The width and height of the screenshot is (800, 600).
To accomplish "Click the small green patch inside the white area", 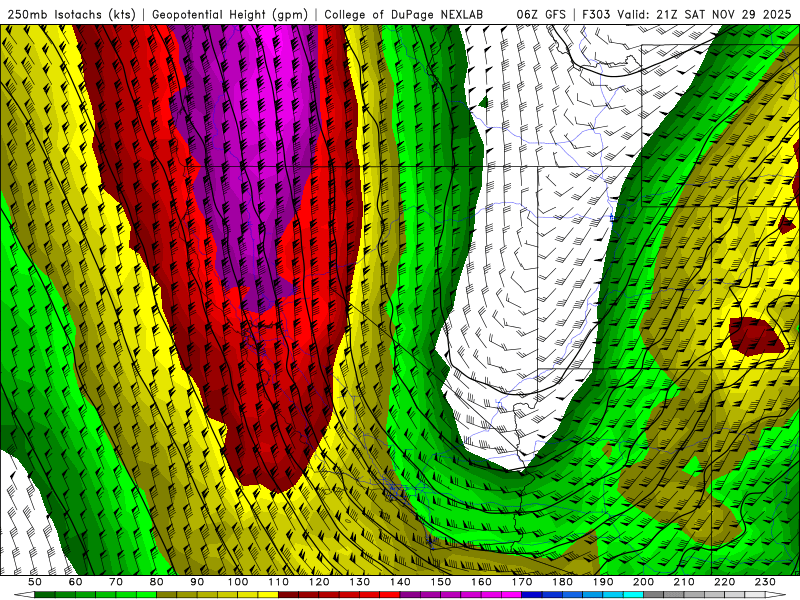I will [x=483, y=103].
